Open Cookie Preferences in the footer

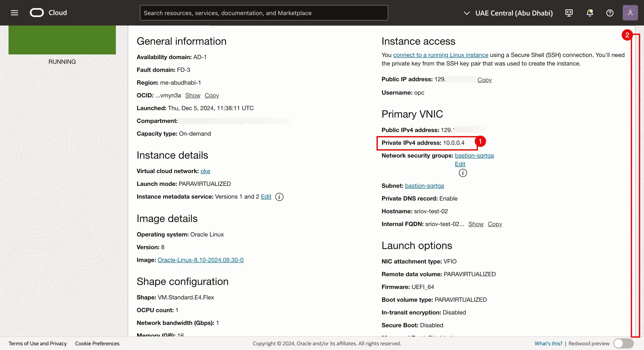point(97,343)
